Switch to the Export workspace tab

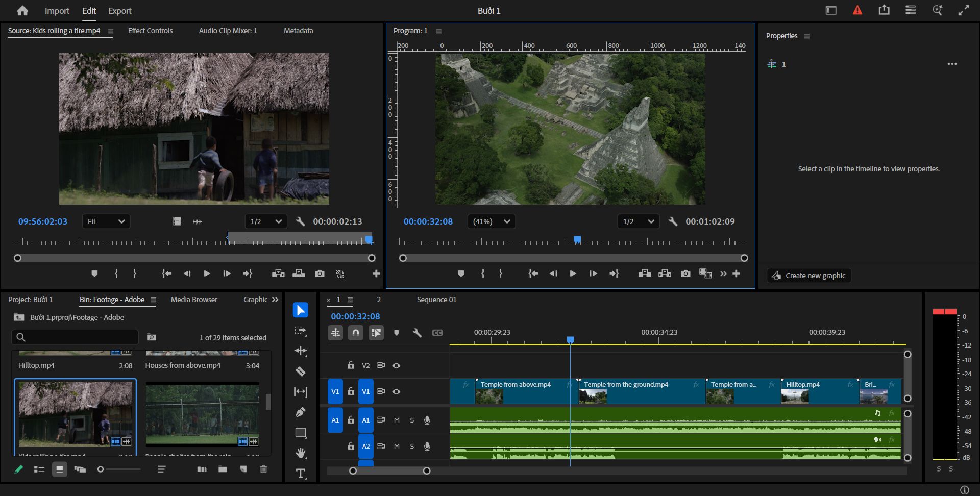tap(119, 11)
